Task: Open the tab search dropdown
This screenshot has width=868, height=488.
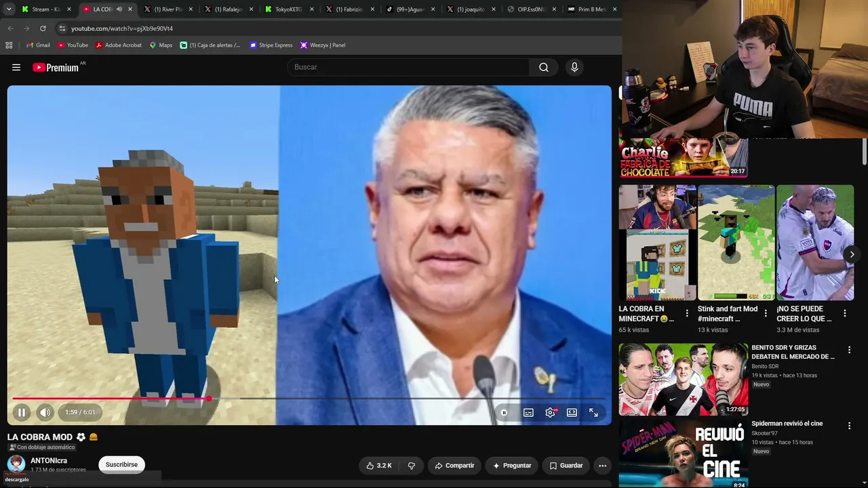Action: pos(9,9)
